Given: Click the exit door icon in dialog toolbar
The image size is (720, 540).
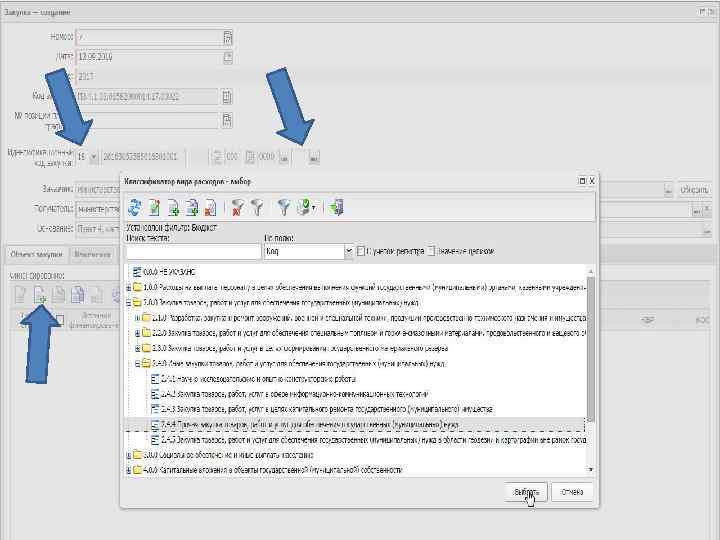Looking at the screenshot, I should point(337,208).
